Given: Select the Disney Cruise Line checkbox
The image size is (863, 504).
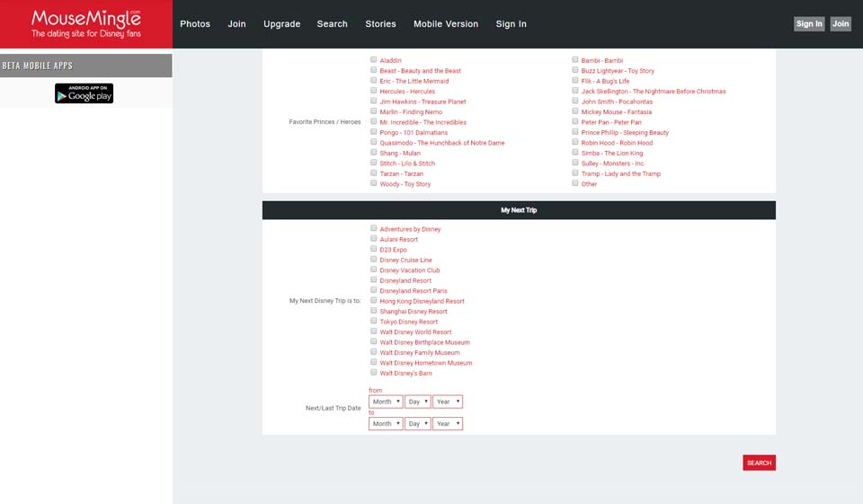Looking at the screenshot, I should pyautogui.click(x=374, y=260).
